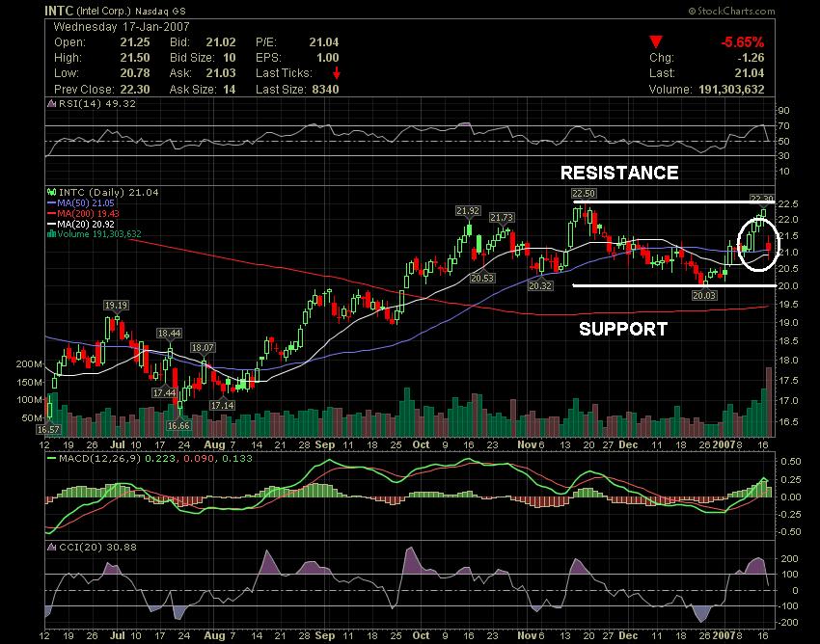820x644 pixels.
Task: Click the green line marker before MACD(12,26,9)
Action: [x=51, y=459]
